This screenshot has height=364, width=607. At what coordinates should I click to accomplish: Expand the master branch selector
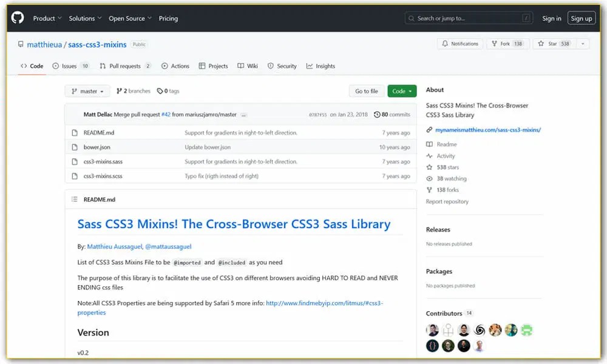87,90
